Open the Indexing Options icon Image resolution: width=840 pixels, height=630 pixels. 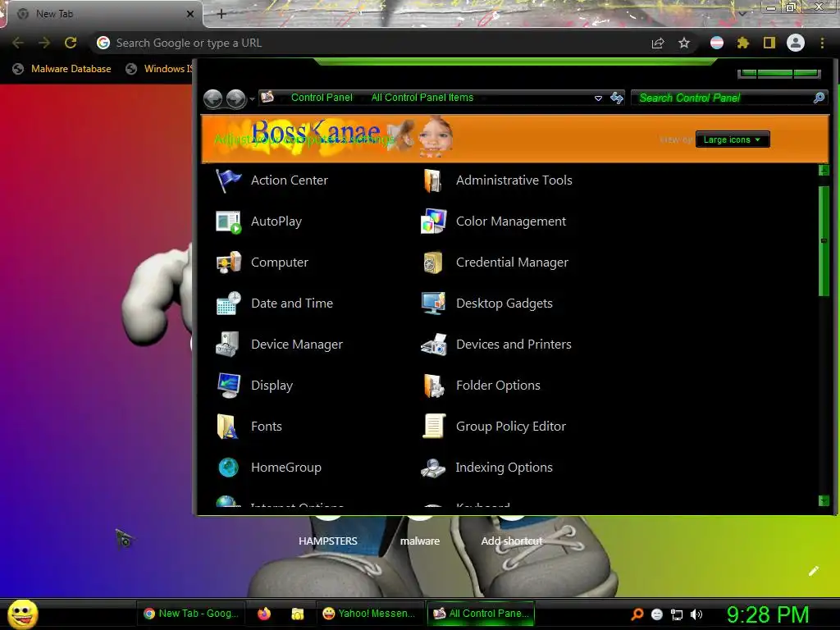coord(433,467)
